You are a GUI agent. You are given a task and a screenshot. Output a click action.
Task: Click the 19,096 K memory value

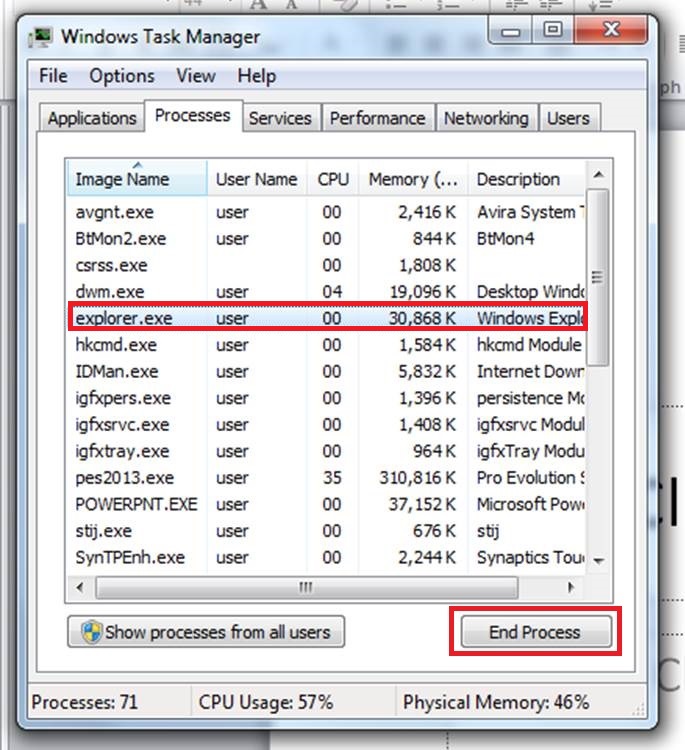point(423,291)
